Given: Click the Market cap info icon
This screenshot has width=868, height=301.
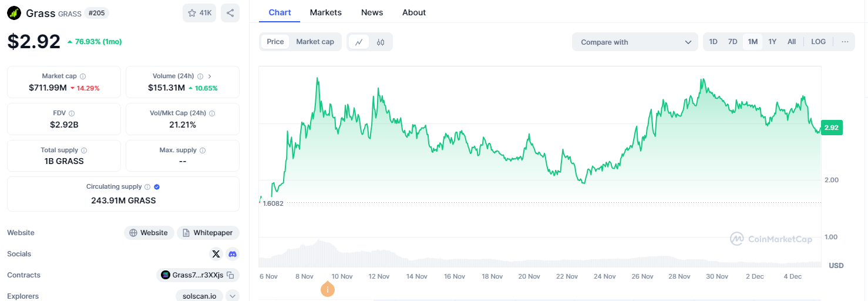Looking at the screenshot, I should (83, 76).
